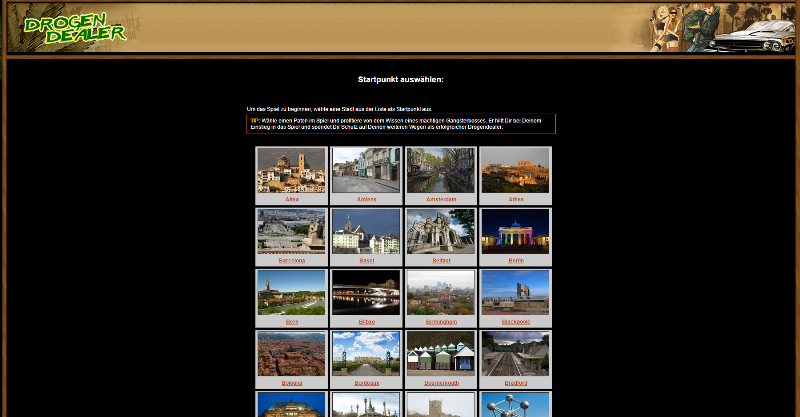Select the Amiens street photo
The height and width of the screenshot is (417, 800).
click(366, 170)
